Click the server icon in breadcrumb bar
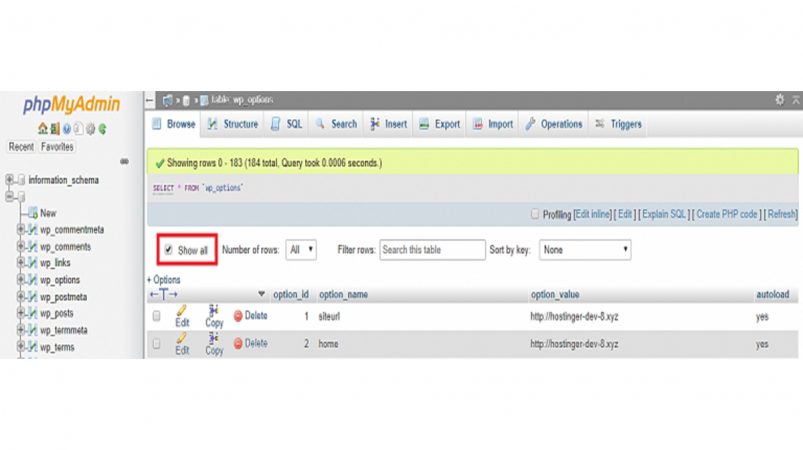Image resolution: width=803 pixels, height=450 pixels. [x=167, y=100]
